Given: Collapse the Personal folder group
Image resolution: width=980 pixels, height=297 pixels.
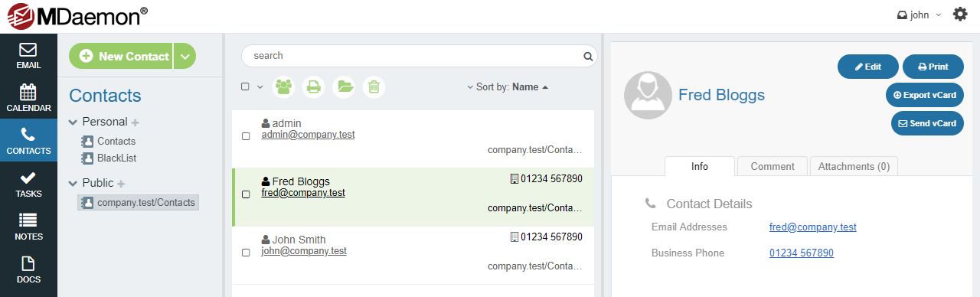Looking at the screenshot, I should point(73,122).
